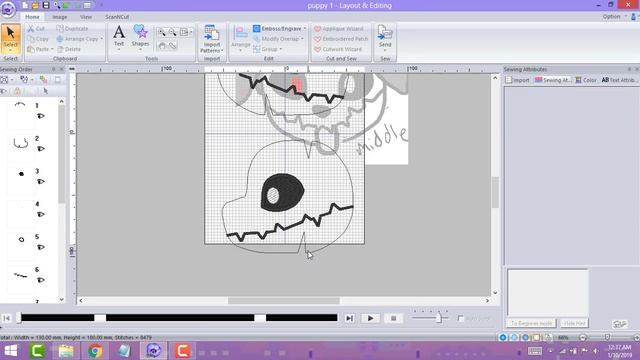This screenshot has width=640, height=360.
Task: Click the Import Patterns icon
Action: coord(211,33)
